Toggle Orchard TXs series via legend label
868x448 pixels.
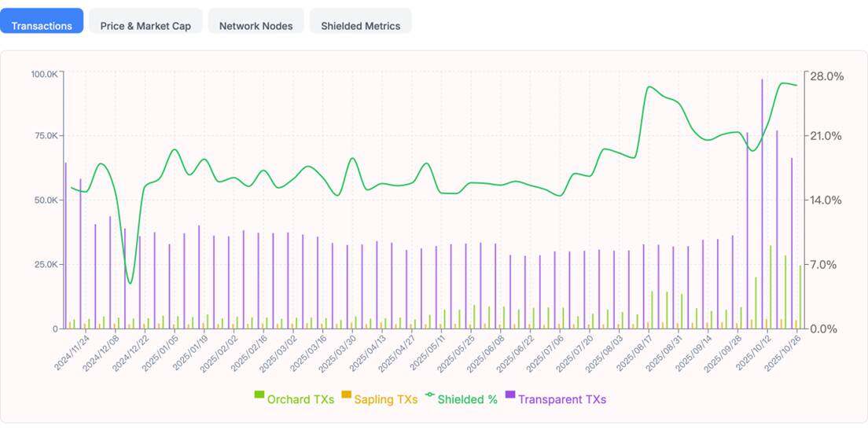(300, 399)
